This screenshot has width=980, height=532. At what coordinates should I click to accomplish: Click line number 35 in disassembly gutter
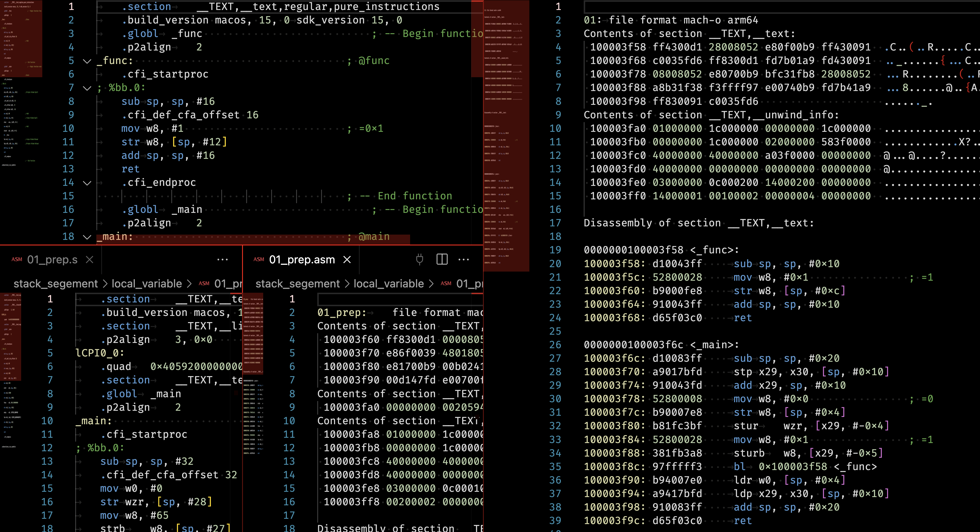click(x=555, y=467)
